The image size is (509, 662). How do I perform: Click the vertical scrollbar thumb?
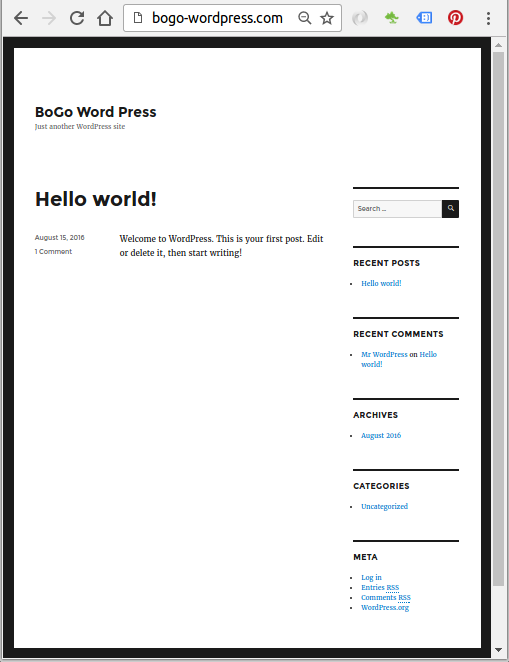tap(498, 319)
